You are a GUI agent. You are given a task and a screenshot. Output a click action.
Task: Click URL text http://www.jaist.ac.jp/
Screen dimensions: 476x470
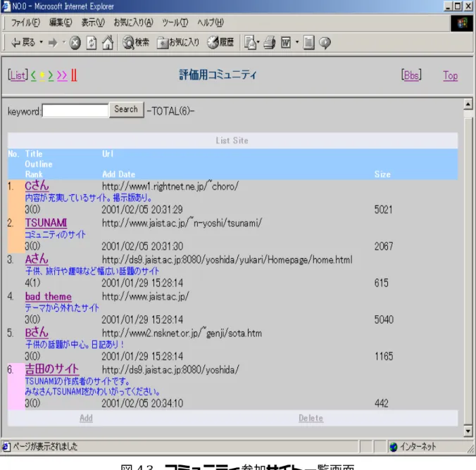(x=146, y=296)
